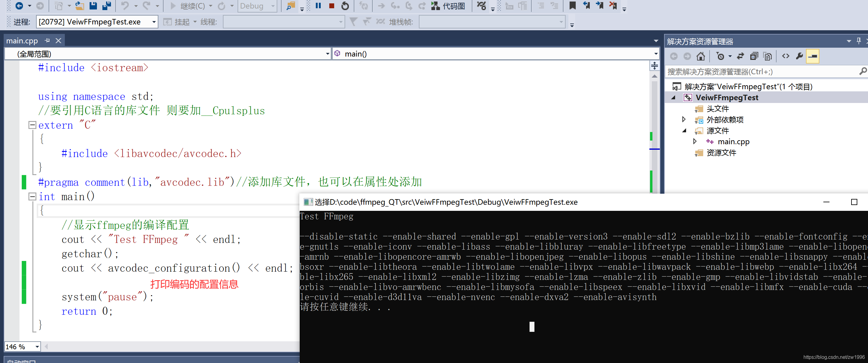Toggle the highlighted Preview Selected Items button
The height and width of the screenshot is (363, 868).
[x=812, y=56]
